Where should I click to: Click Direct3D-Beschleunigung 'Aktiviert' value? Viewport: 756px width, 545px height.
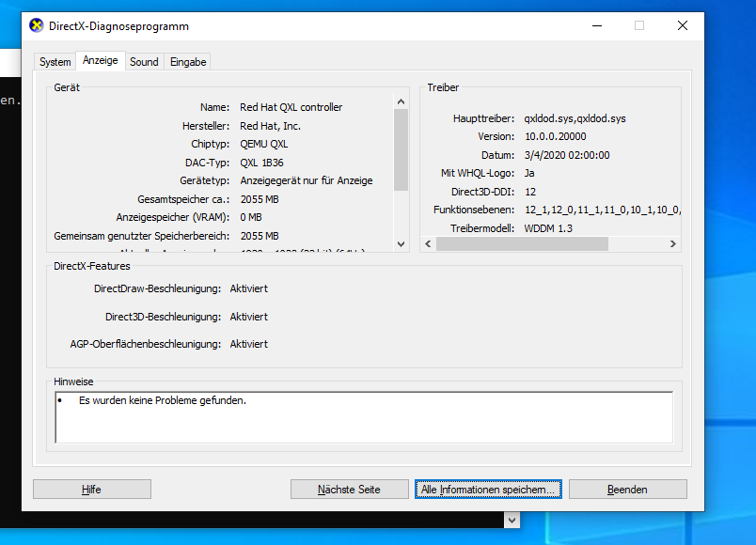(249, 317)
